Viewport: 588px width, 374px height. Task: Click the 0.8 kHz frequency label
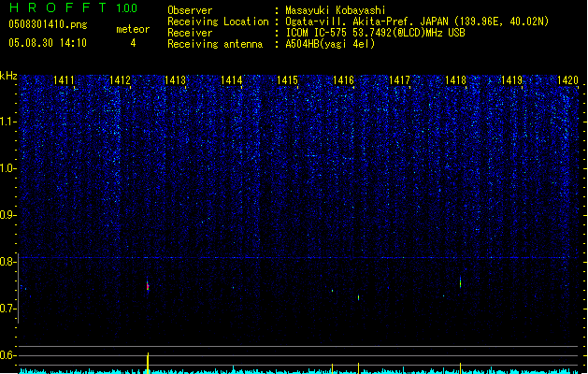coord(8,262)
